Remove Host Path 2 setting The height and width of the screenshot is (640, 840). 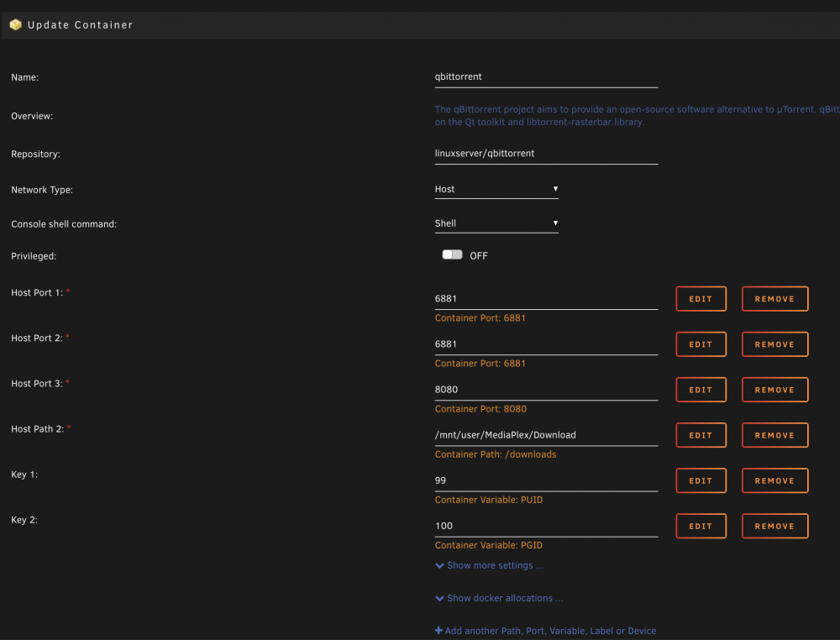[x=774, y=435]
